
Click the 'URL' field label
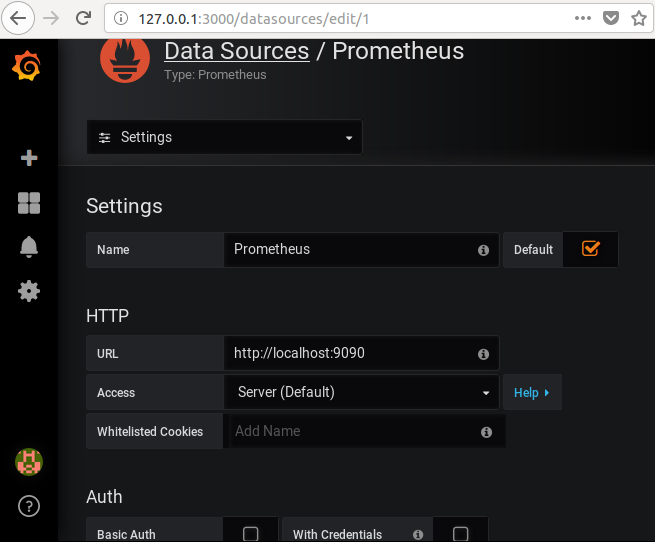point(107,354)
